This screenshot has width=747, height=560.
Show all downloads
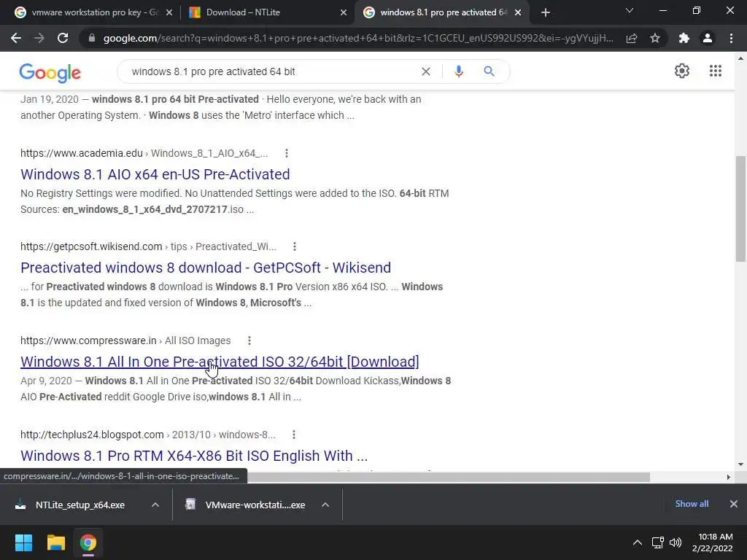pyautogui.click(x=692, y=504)
